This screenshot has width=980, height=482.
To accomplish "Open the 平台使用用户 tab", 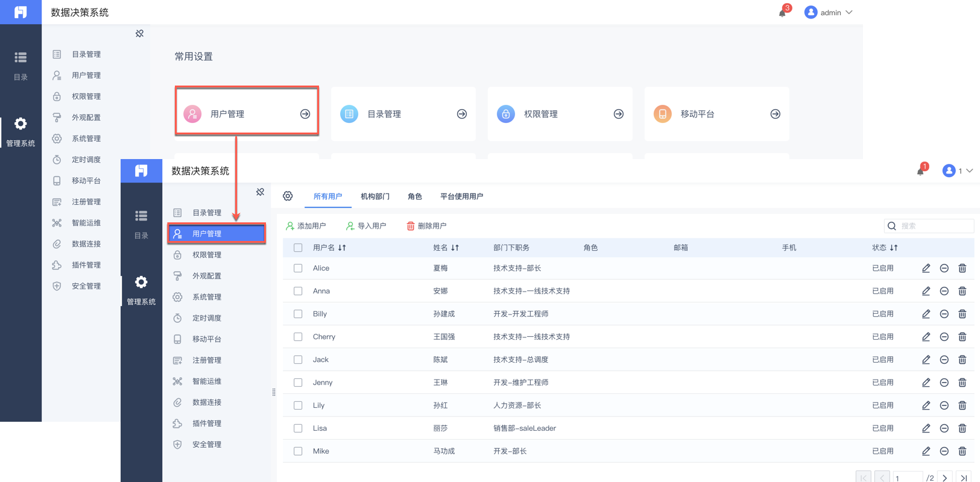I will [x=461, y=196].
